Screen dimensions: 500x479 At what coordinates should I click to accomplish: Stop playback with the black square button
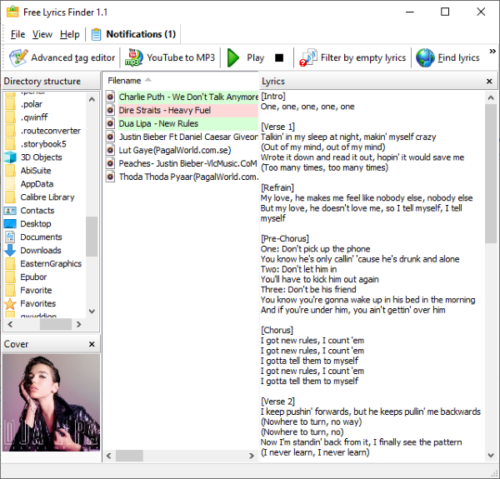279,58
